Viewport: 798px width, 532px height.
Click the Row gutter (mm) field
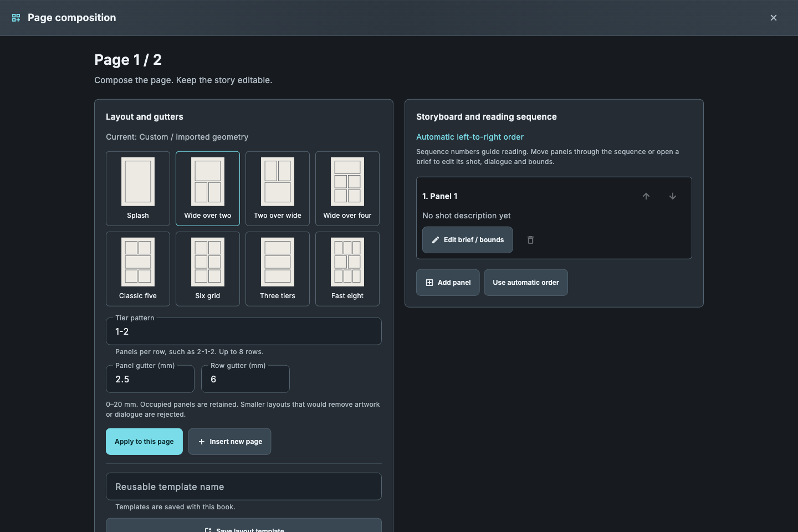click(245, 379)
